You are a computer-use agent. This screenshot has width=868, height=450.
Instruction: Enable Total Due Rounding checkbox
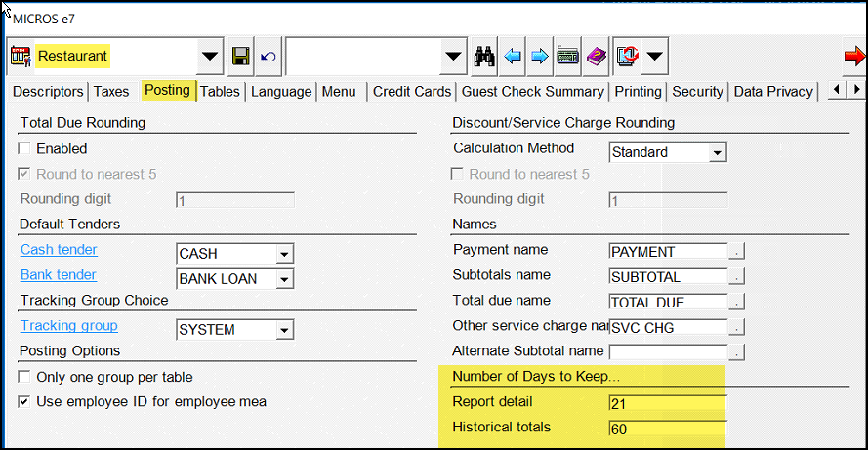coord(25,149)
